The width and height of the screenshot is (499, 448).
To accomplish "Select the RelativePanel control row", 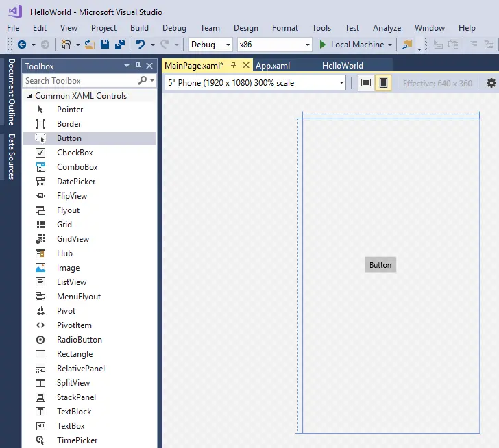I will coord(89,368).
